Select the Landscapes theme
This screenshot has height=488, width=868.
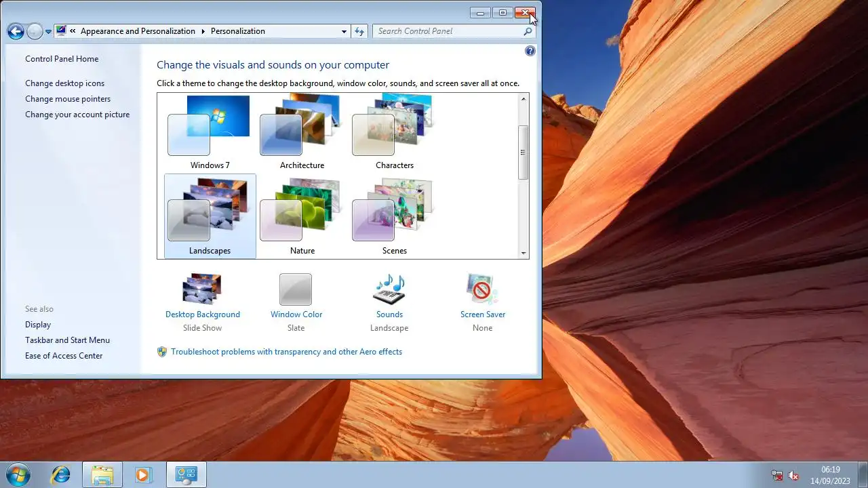210,216
